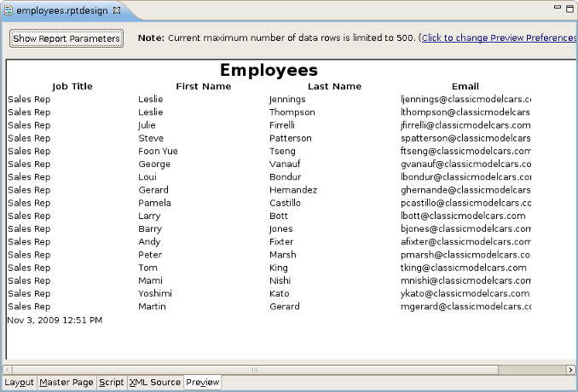Viewport: 578px width, 392px height.
Task: Click the email mgerard@classicmodelcars address
Action: (x=465, y=307)
